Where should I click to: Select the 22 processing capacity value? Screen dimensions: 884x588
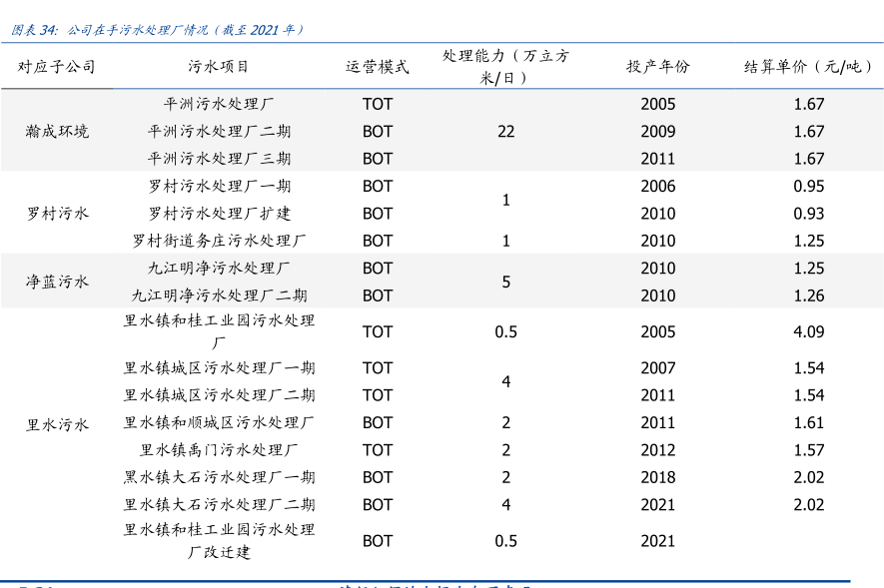tap(505, 132)
